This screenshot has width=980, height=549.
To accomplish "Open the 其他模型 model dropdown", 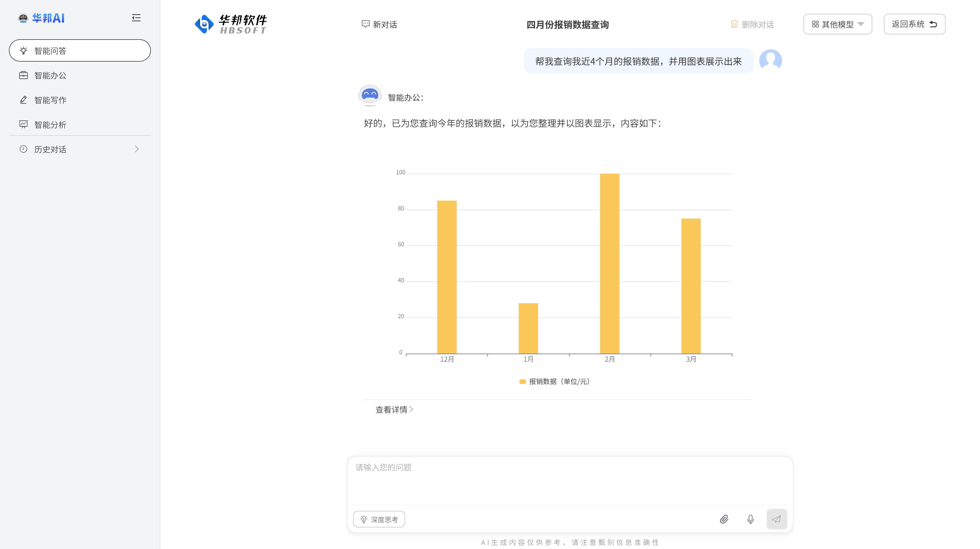I will (838, 24).
